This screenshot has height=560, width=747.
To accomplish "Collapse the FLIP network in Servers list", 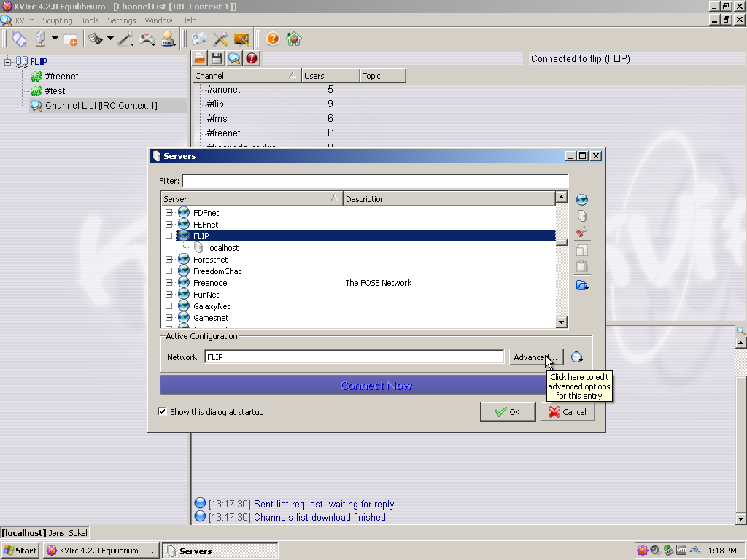I will [169, 236].
